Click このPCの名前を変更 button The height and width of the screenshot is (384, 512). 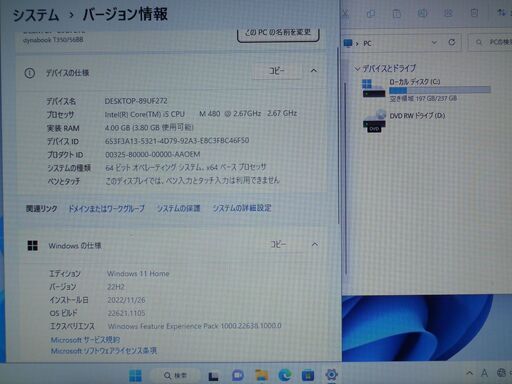tap(278, 33)
